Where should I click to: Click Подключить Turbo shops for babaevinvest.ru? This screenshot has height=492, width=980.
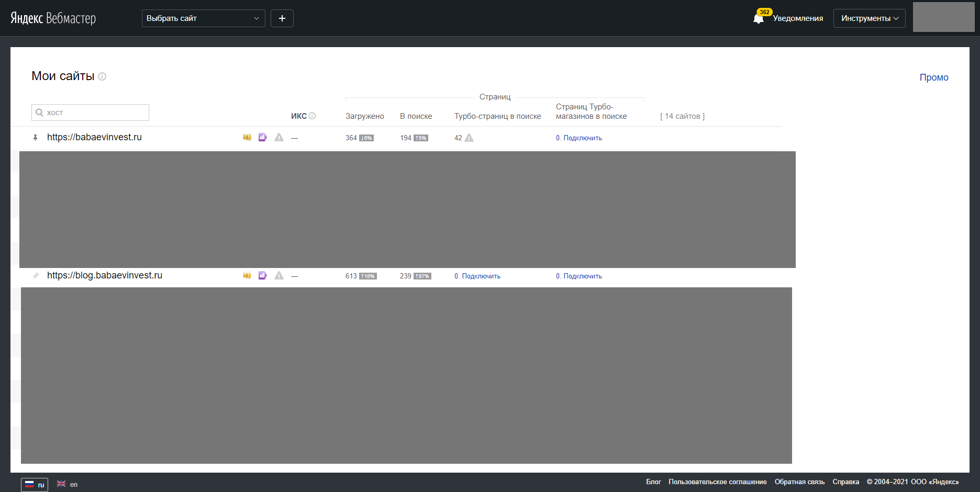(583, 138)
